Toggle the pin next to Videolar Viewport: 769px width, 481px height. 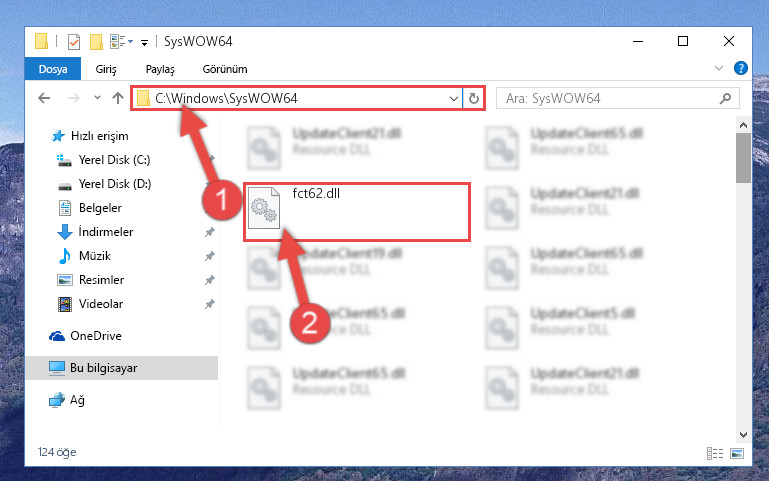pos(210,304)
